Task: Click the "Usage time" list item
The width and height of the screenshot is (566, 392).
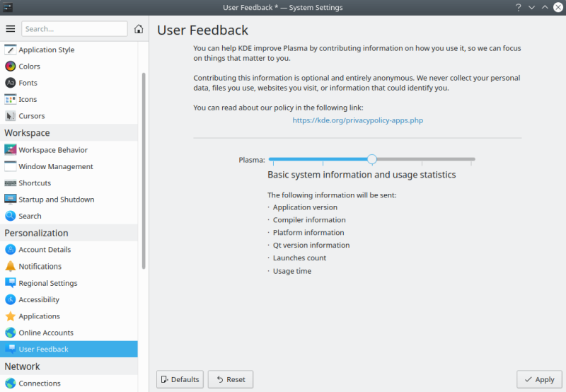Action: [x=292, y=271]
